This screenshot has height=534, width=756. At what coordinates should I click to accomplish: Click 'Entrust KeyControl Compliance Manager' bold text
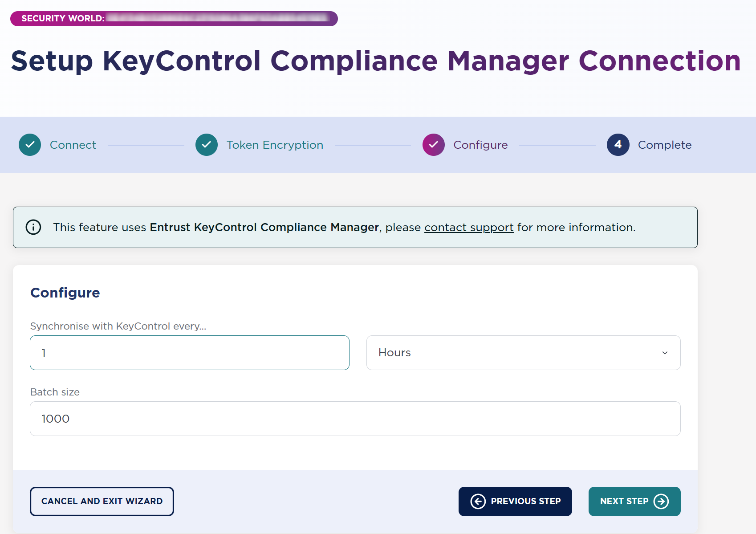264,227
